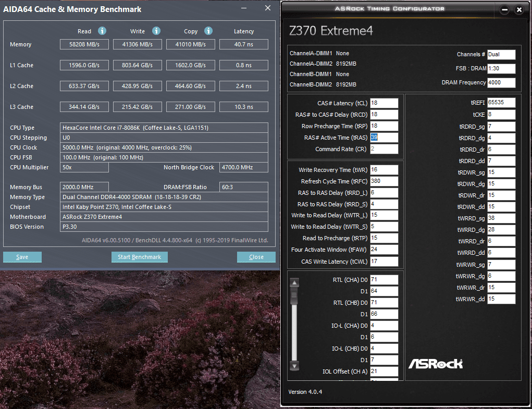Image resolution: width=532 pixels, height=409 pixels.
Task: Click the tRDWR_sg value field
Action: pos(501,172)
